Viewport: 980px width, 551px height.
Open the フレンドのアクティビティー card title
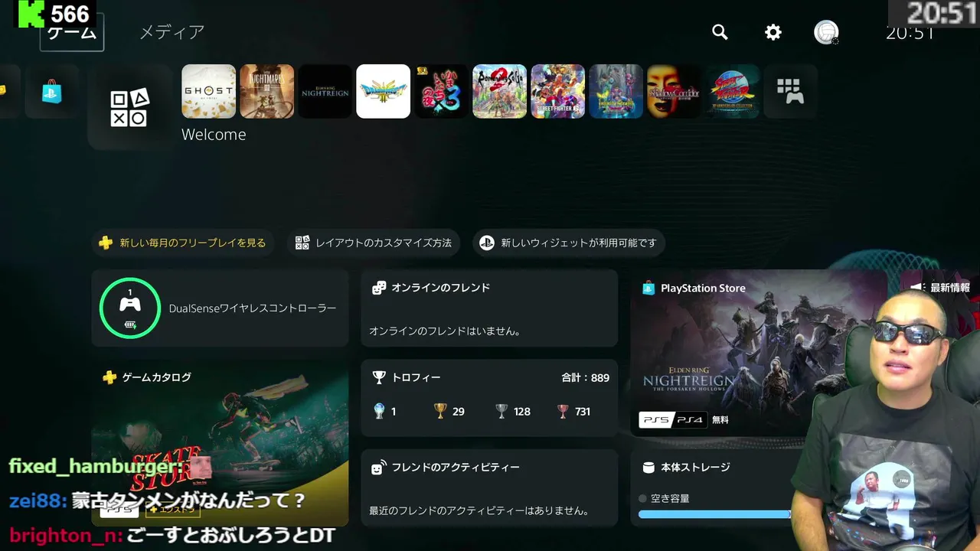click(456, 468)
